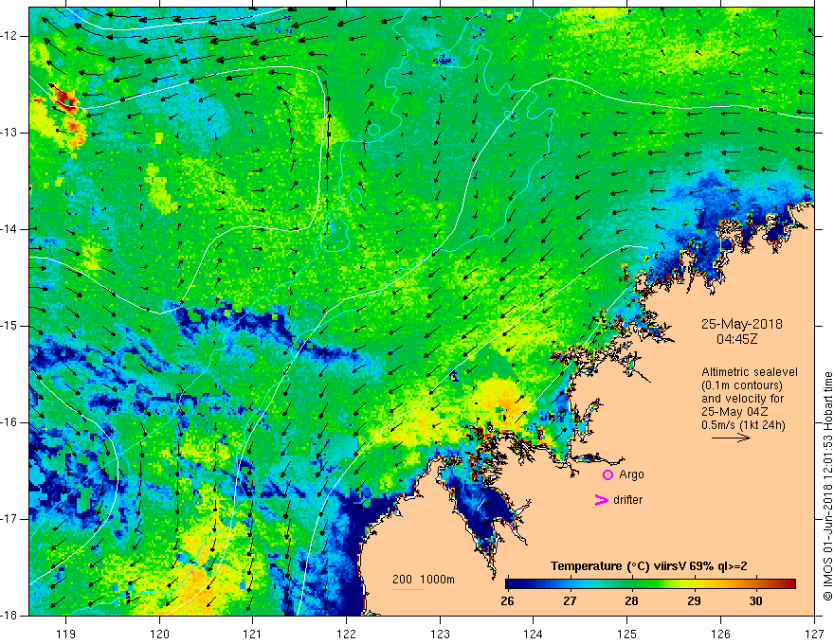Click the latitude axis label -13
This screenshot has height=644, width=834.
[9, 133]
